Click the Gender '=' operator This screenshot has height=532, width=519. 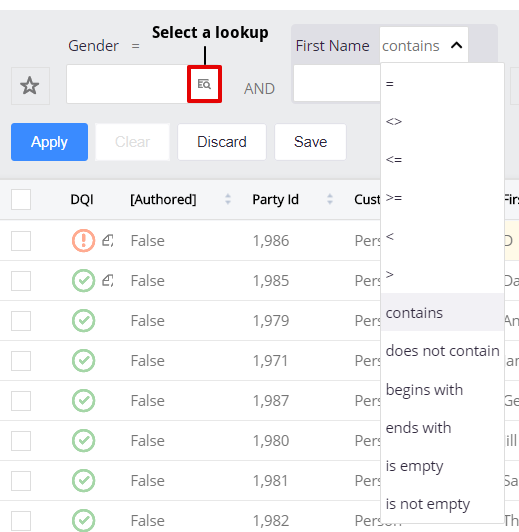click(136, 45)
